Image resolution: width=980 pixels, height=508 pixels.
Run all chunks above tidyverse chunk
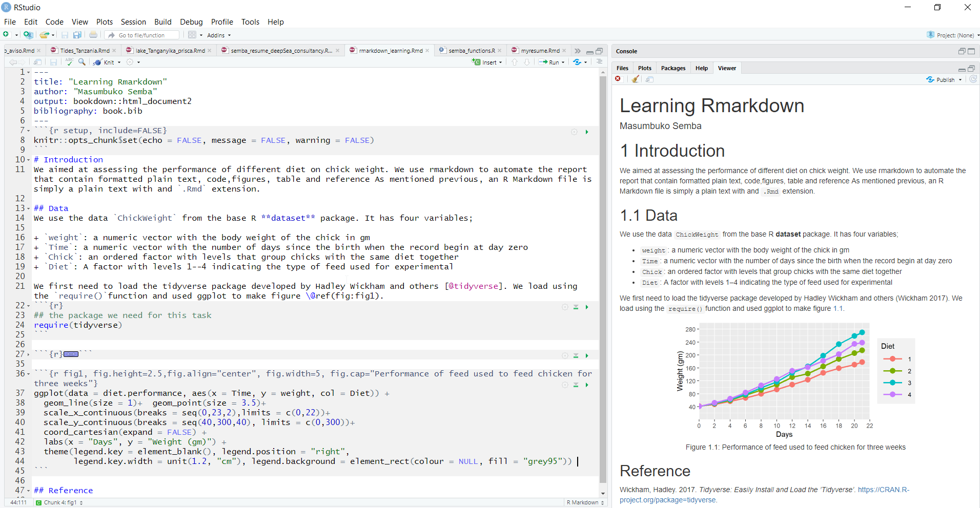576,307
